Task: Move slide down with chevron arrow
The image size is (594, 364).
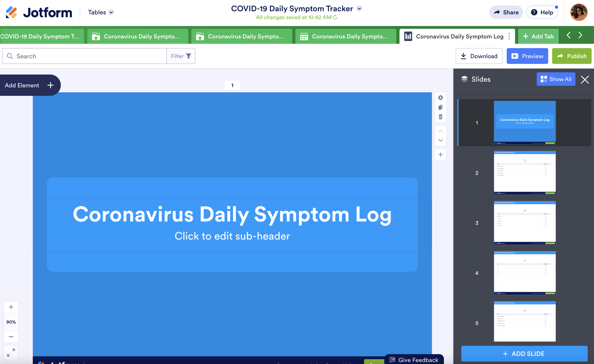Action: coord(440,140)
